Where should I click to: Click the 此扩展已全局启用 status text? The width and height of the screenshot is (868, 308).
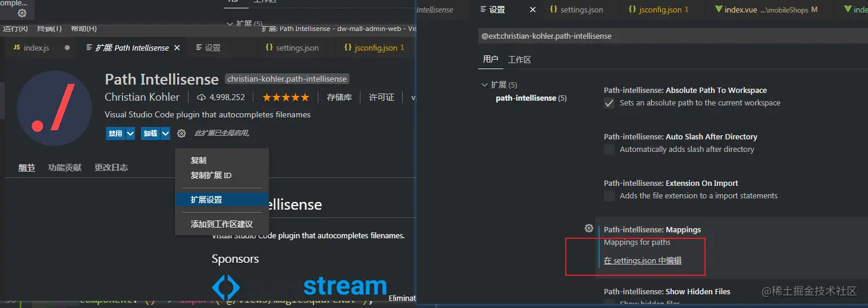tap(222, 133)
